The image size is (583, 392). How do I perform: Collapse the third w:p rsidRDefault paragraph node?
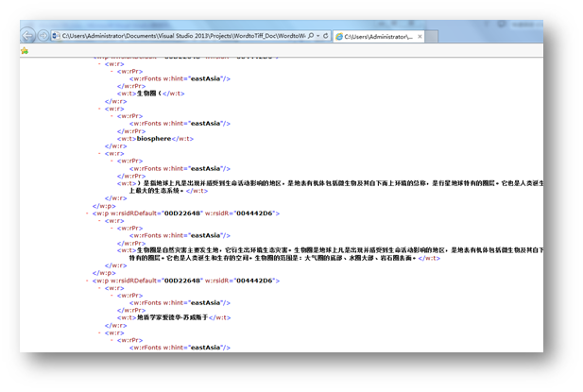[x=87, y=281]
